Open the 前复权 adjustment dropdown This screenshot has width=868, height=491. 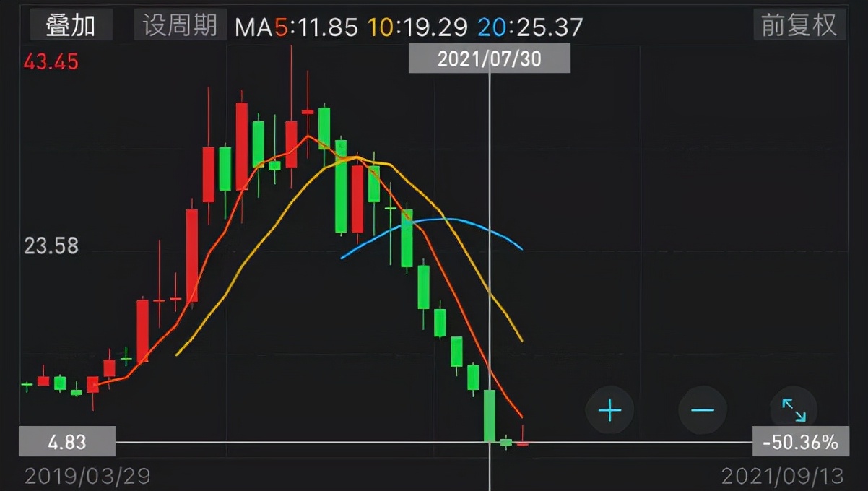(x=799, y=25)
